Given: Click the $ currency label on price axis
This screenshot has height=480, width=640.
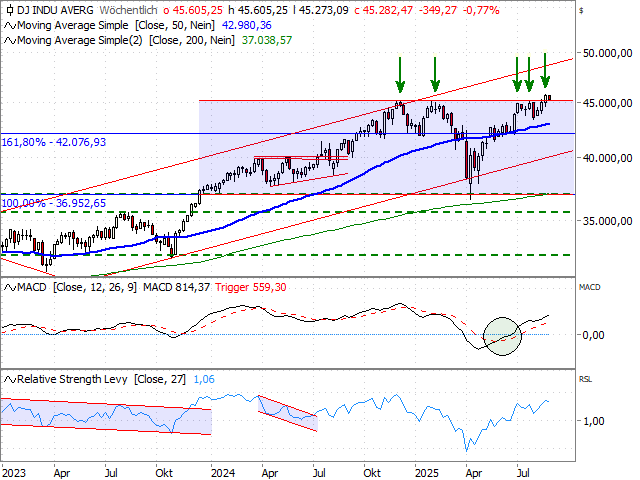Looking at the screenshot, I should [x=581, y=11].
